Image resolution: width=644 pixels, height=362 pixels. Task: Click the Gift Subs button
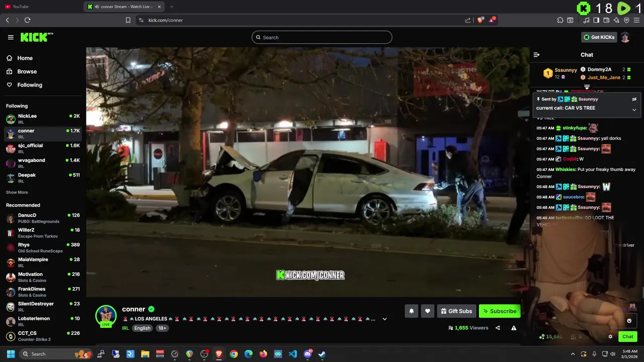(456, 311)
